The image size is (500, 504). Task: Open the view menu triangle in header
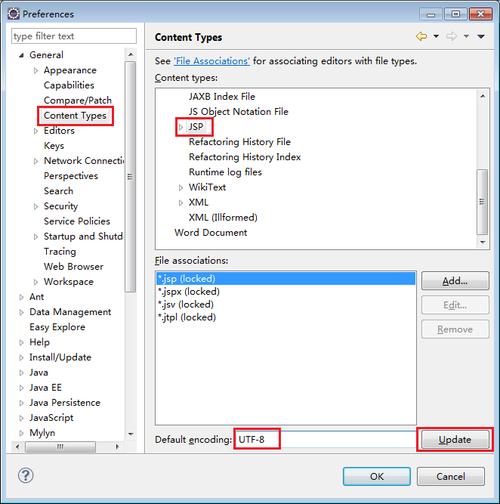(x=481, y=36)
